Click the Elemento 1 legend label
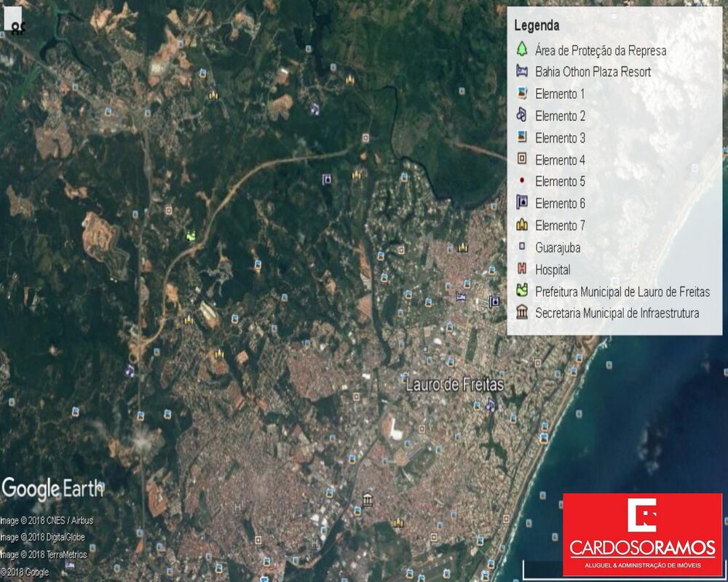This screenshot has width=728, height=582. coord(560,94)
